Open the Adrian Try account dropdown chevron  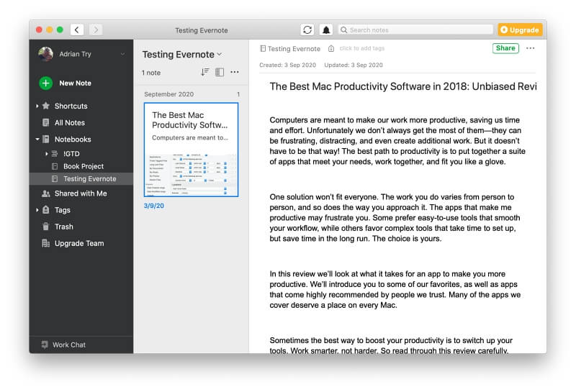tap(122, 55)
